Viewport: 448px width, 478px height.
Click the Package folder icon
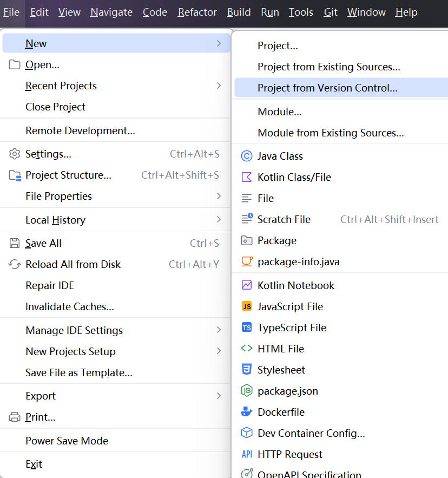tap(247, 240)
